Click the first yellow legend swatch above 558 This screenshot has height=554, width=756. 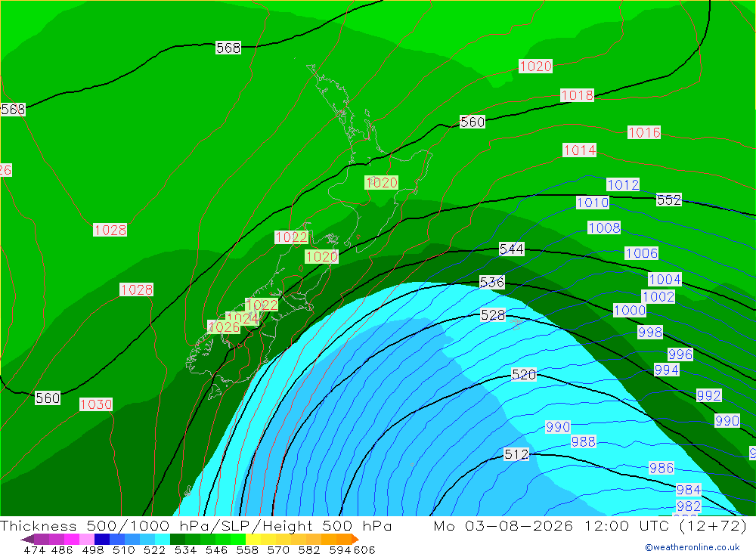point(253,539)
